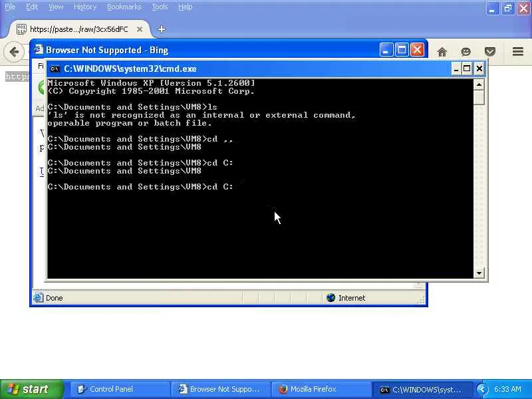This screenshot has height=399, width=532.
Task: Minimize the Browser Not Supported window
Action: pos(386,51)
